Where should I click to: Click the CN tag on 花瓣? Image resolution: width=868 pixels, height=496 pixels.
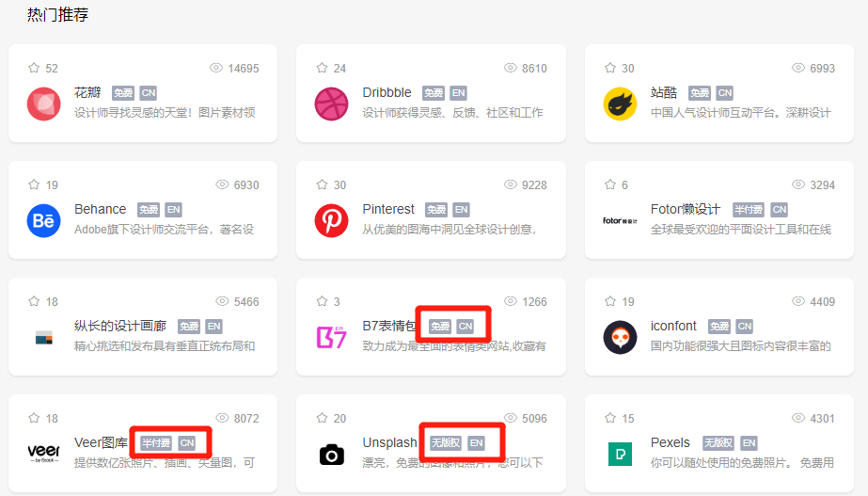click(148, 93)
